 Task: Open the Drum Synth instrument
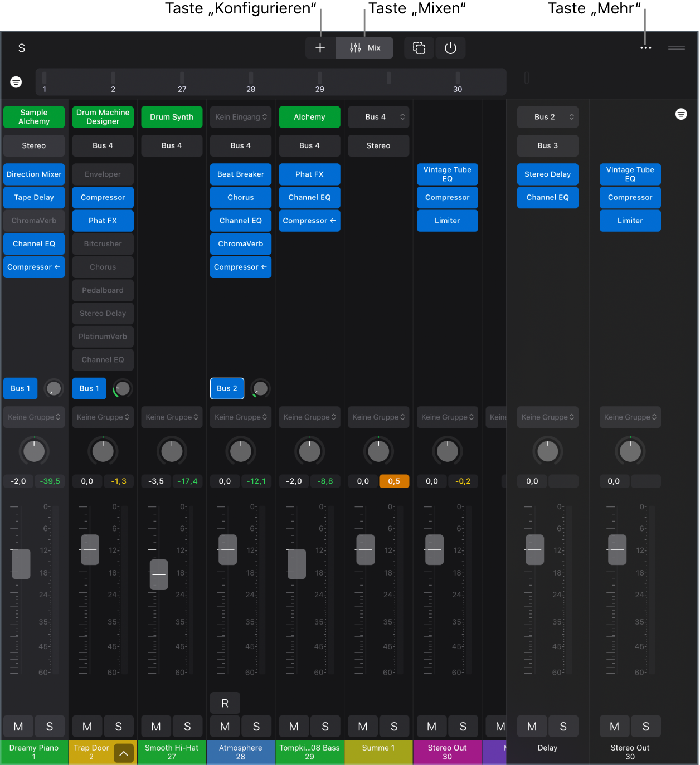(172, 117)
